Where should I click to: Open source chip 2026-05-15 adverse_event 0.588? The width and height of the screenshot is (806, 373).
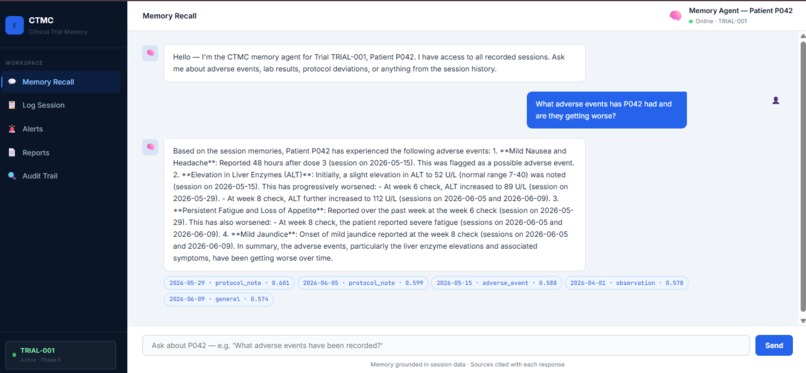pyautogui.click(x=497, y=283)
